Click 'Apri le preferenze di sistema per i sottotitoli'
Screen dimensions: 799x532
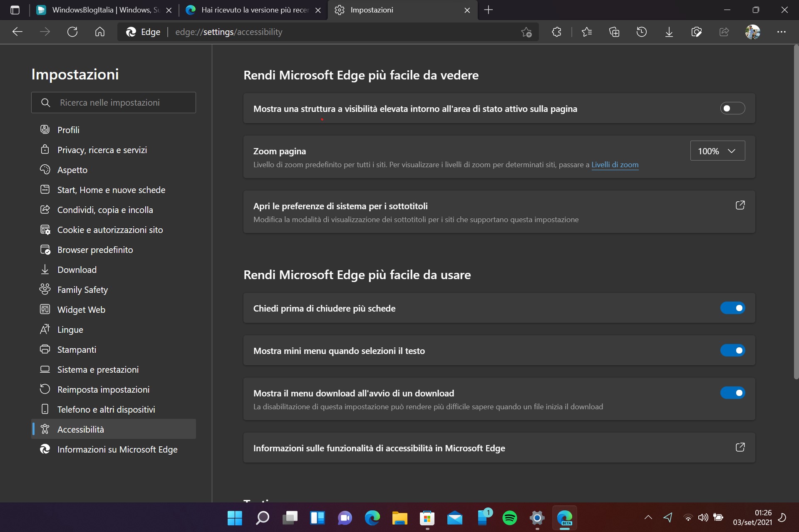(x=499, y=212)
